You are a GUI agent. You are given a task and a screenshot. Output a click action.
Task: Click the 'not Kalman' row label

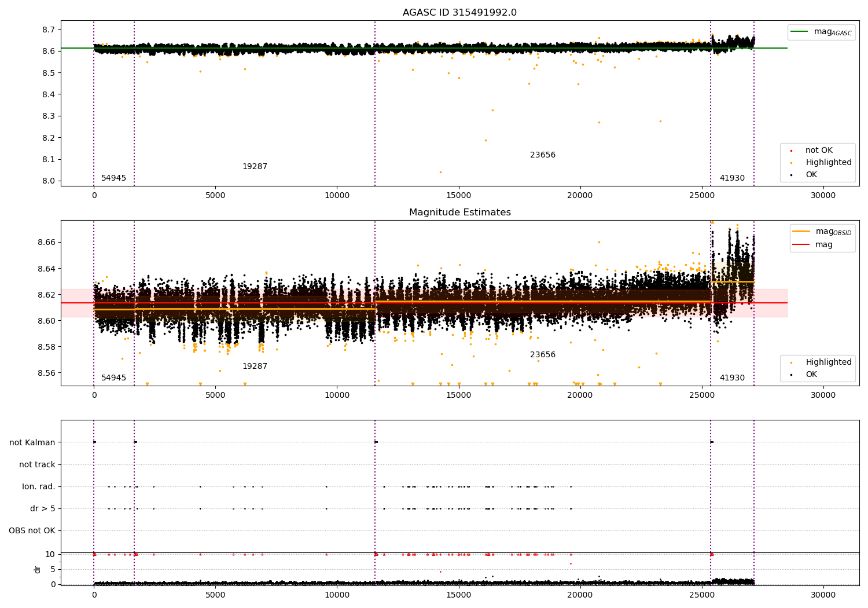[x=32, y=442]
